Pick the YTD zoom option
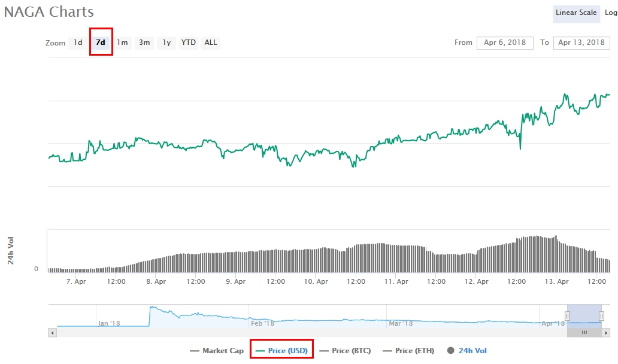The width and height of the screenshot is (618, 364). (189, 43)
